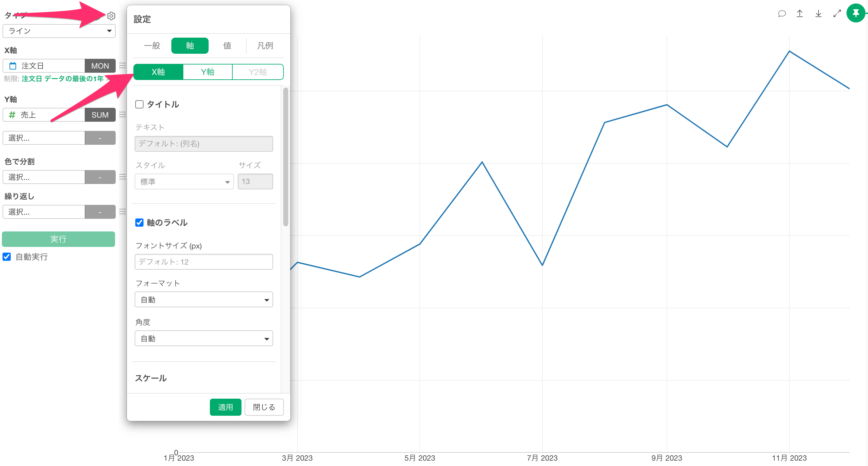Viewport: 868px width, 466px height.
Task: Click the フォントサイズ input field
Action: (x=204, y=262)
